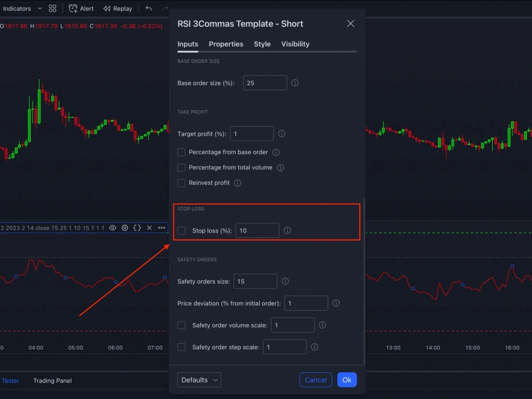Open indicator settings gear icon
The height and width of the screenshot is (399, 532).
[x=125, y=228]
